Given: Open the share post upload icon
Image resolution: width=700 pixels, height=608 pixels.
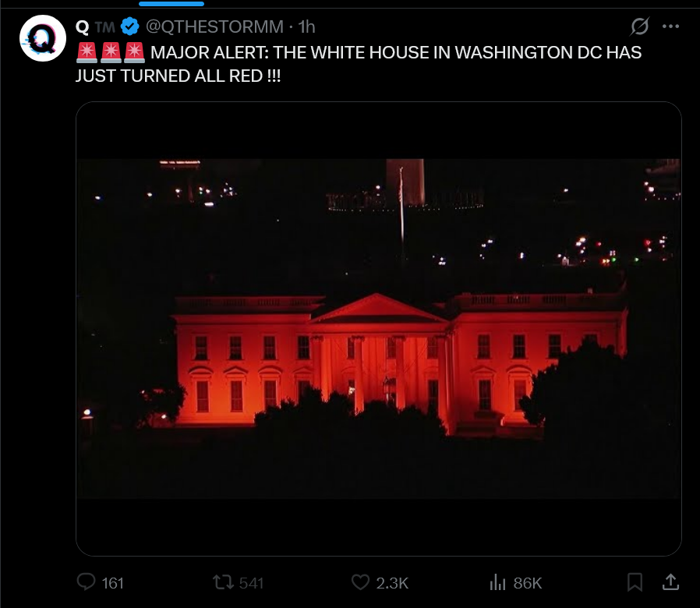Looking at the screenshot, I should pos(670,581).
